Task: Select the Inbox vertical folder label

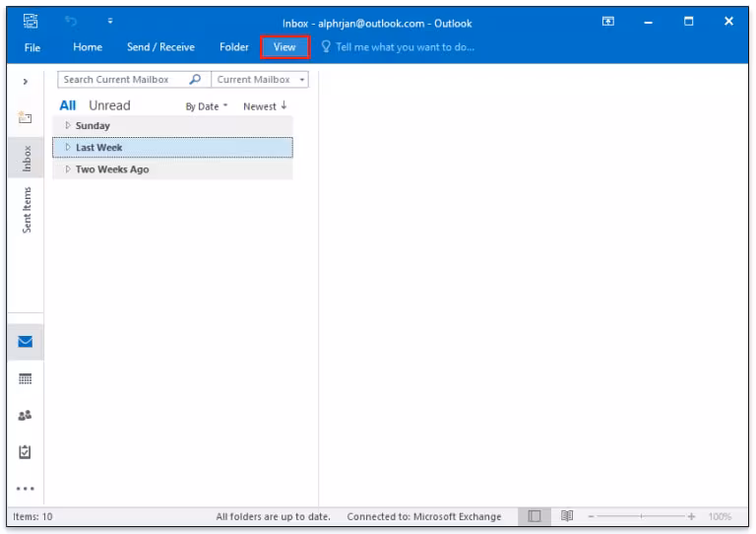Action: click(27, 159)
